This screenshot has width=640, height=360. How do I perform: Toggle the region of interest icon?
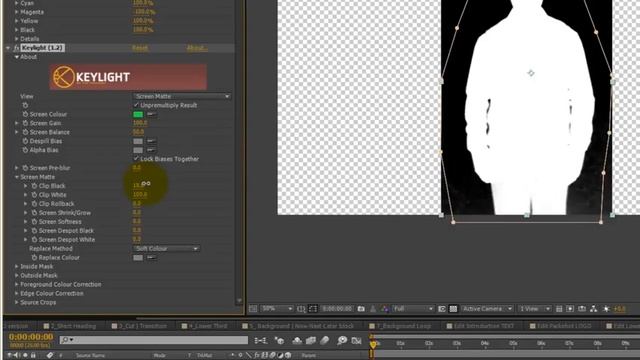point(442,309)
